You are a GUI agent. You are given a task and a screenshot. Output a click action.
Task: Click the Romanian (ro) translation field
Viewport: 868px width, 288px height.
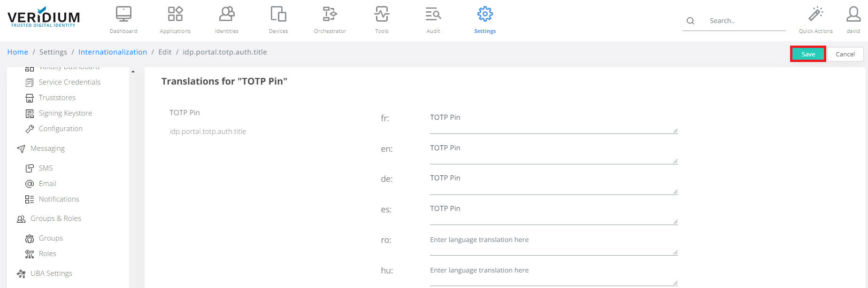[553, 244]
